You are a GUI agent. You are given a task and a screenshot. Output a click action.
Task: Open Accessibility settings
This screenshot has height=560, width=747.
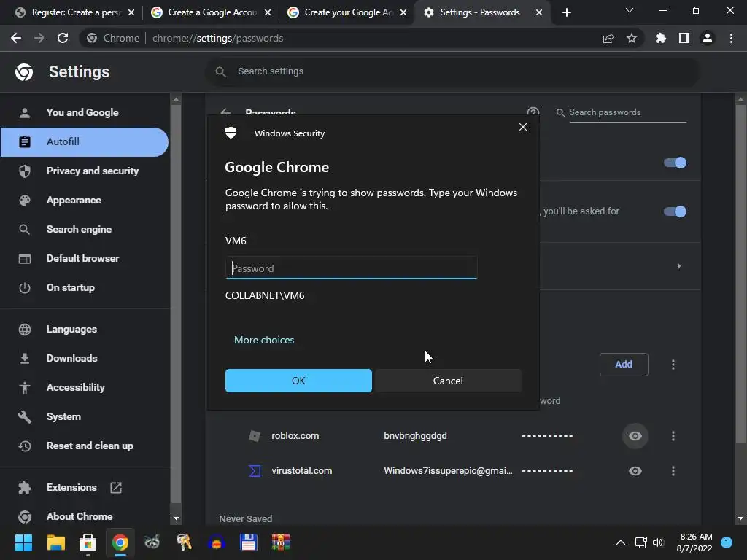85,388
